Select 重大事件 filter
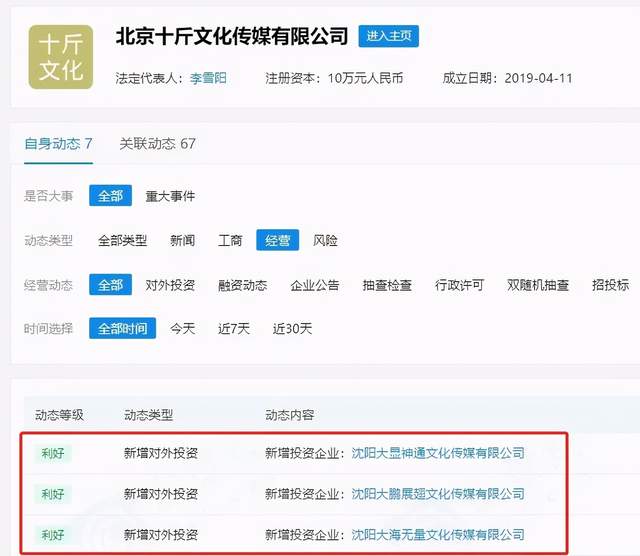The height and width of the screenshot is (556, 640). [170, 196]
